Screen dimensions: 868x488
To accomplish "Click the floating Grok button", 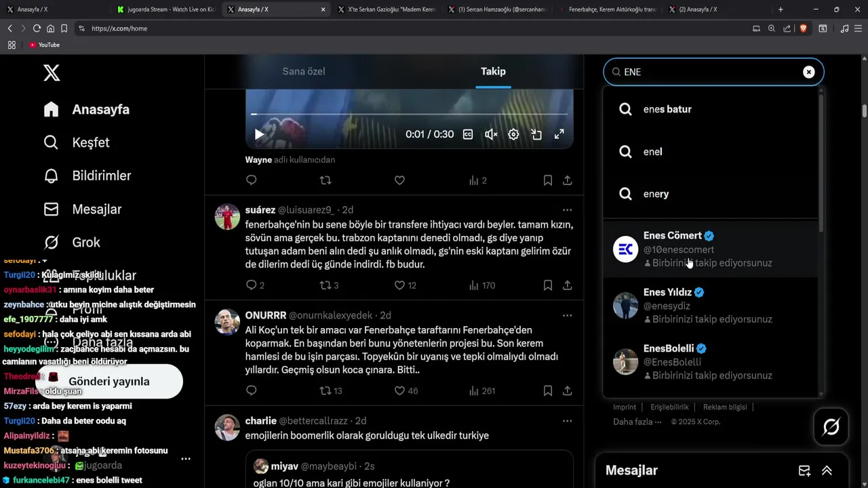I will [831, 427].
